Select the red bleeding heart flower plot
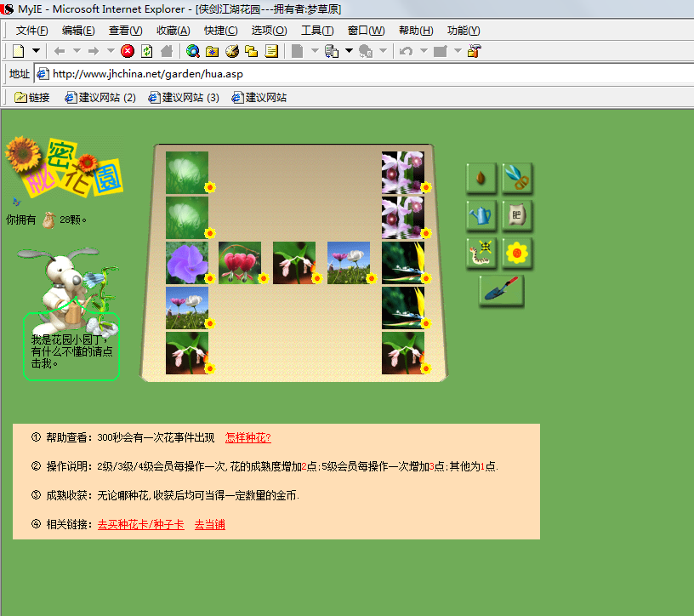This screenshot has width=694, height=616. pos(240,263)
